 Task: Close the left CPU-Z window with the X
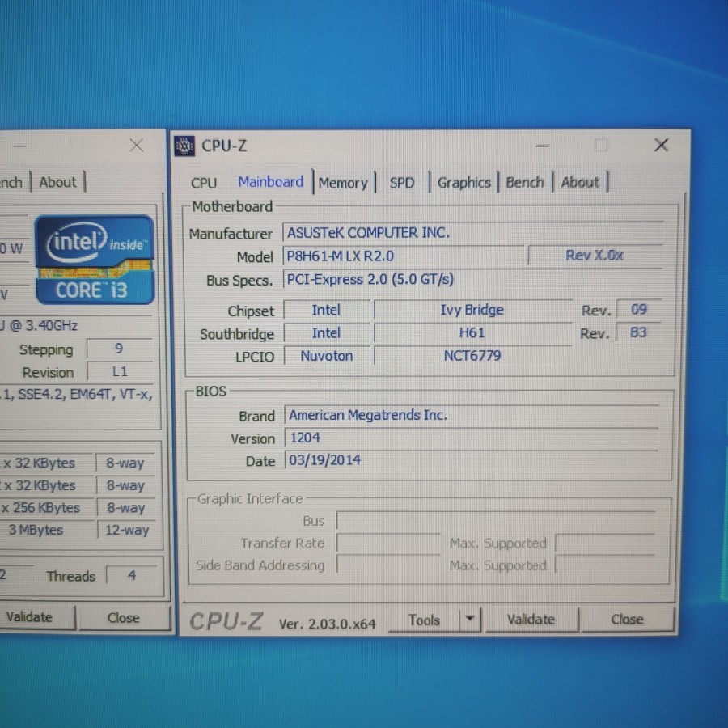tap(137, 146)
